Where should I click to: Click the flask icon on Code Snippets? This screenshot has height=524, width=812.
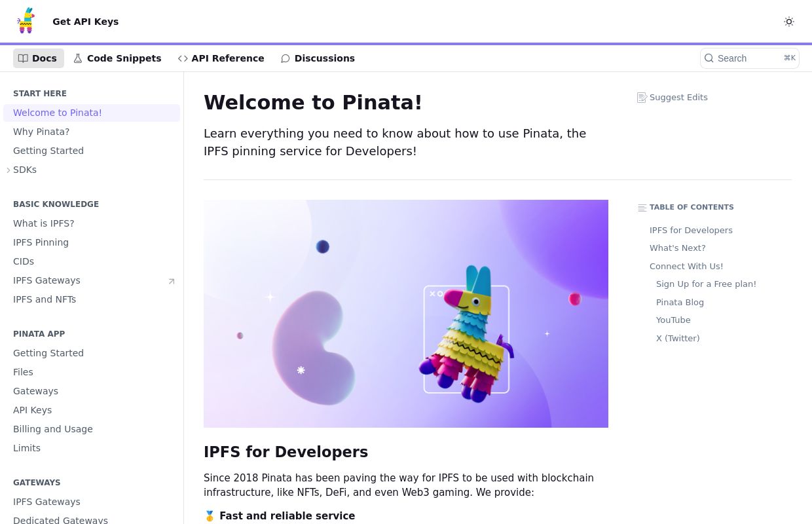78,58
